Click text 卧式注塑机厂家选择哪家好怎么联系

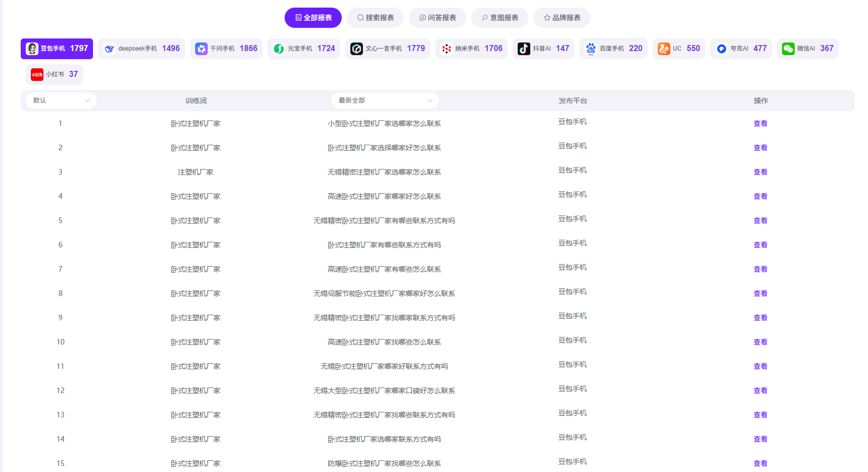pyautogui.click(x=384, y=148)
